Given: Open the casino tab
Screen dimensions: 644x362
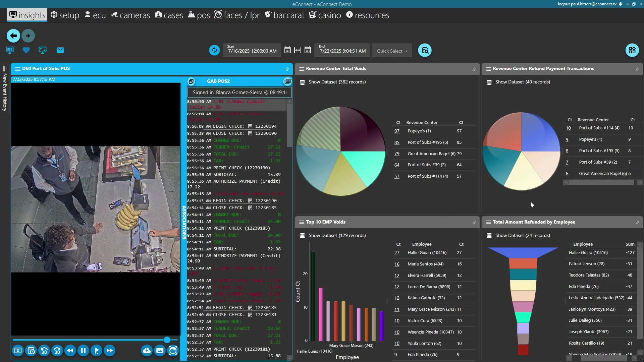Looking at the screenshot, I should pos(325,15).
